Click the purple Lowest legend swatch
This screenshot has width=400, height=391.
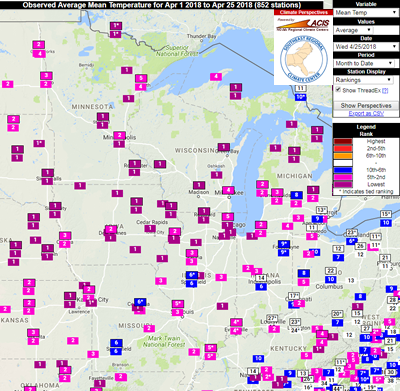(x=343, y=184)
